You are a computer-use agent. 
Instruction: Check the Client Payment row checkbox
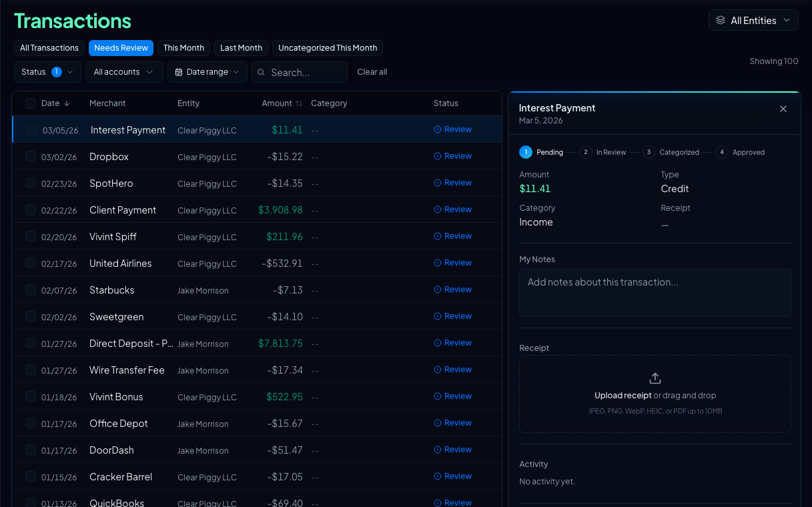click(31, 210)
